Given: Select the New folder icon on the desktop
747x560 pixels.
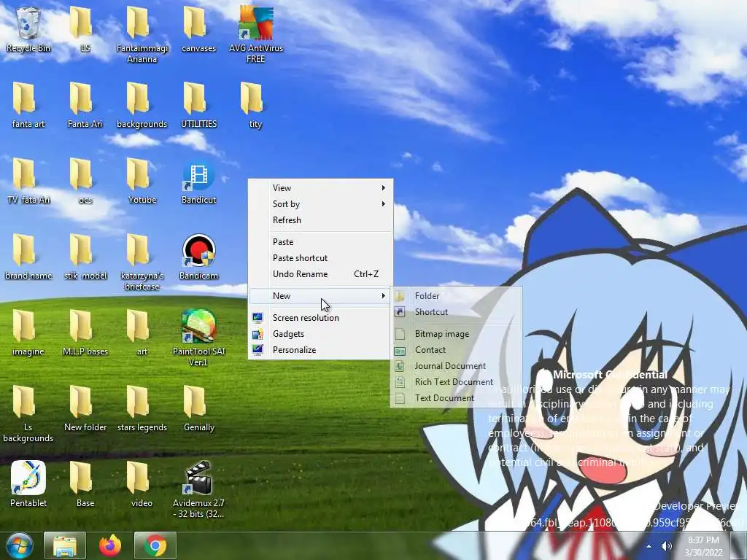Looking at the screenshot, I should pos(85,408).
